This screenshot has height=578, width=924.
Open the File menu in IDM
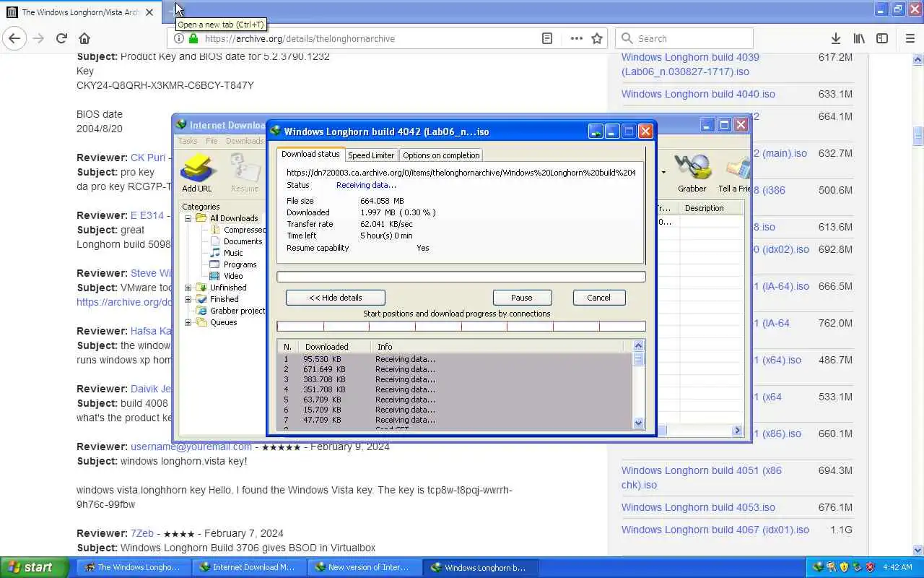click(212, 141)
